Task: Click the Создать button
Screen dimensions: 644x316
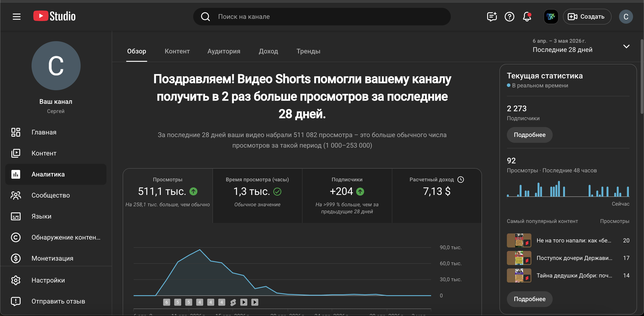Action: pyautogui.click(x=587, y=17)
